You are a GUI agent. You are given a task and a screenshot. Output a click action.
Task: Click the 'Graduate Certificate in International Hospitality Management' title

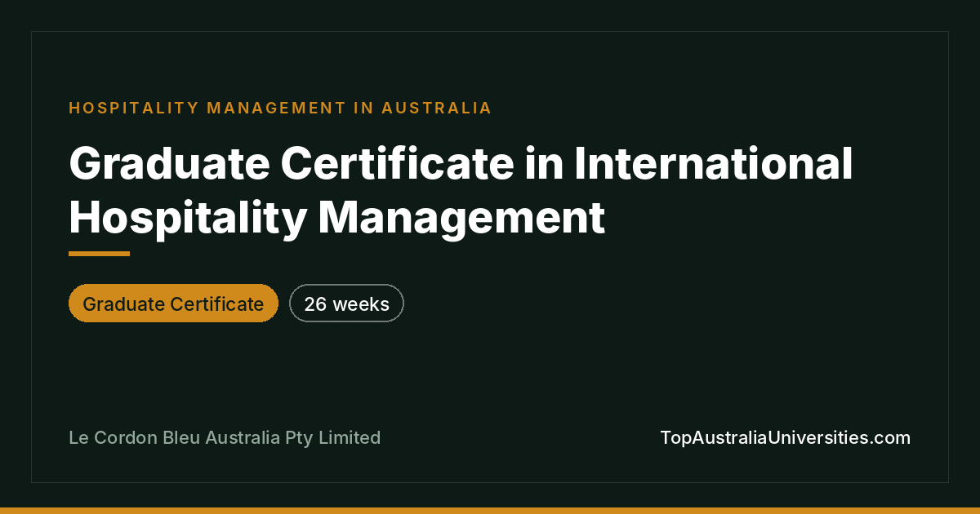tap(461, 190)
